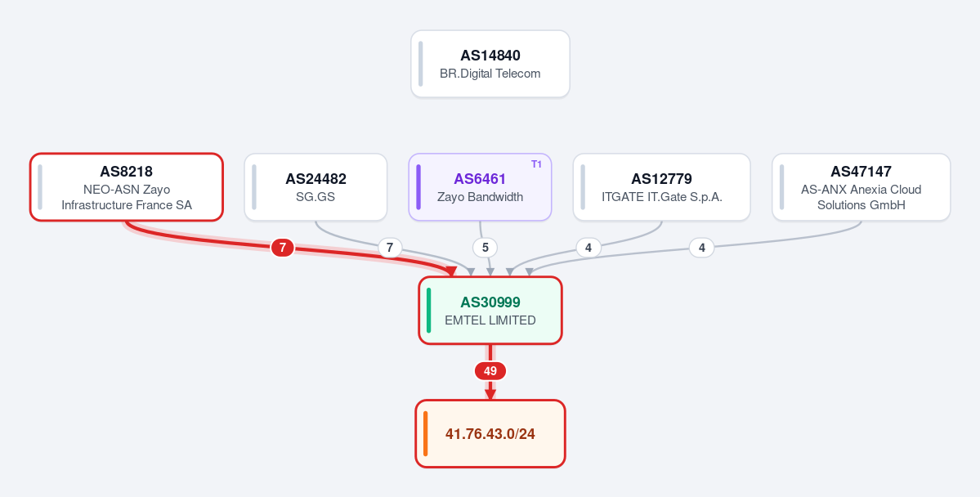Click the purple color bar in AS6461
This screenshot has height=497, width=980.
tap(418, 187)
